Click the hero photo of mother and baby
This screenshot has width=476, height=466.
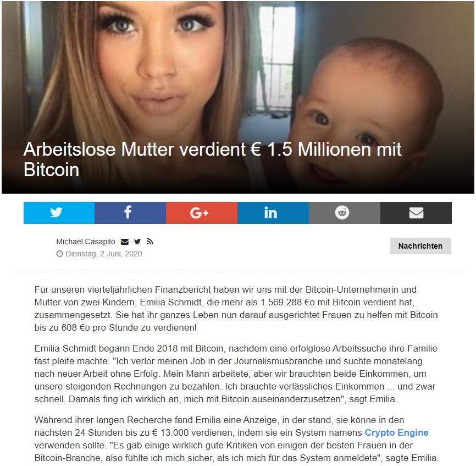(x=238, y=97)
